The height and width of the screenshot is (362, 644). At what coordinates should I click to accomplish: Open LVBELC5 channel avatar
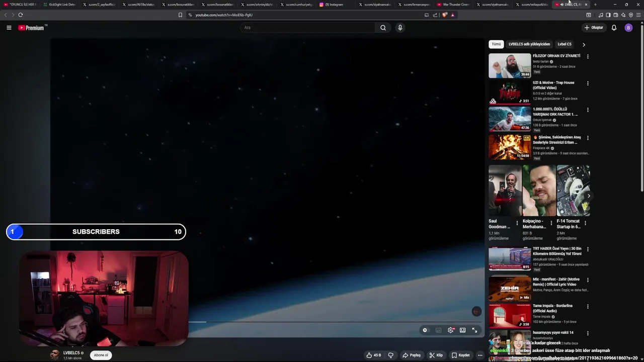pos(54,355)
